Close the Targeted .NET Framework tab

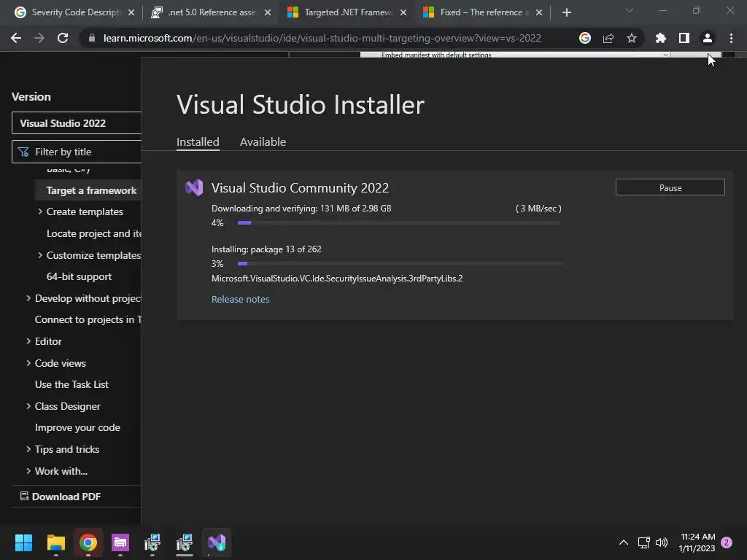[x=403, y=12]
